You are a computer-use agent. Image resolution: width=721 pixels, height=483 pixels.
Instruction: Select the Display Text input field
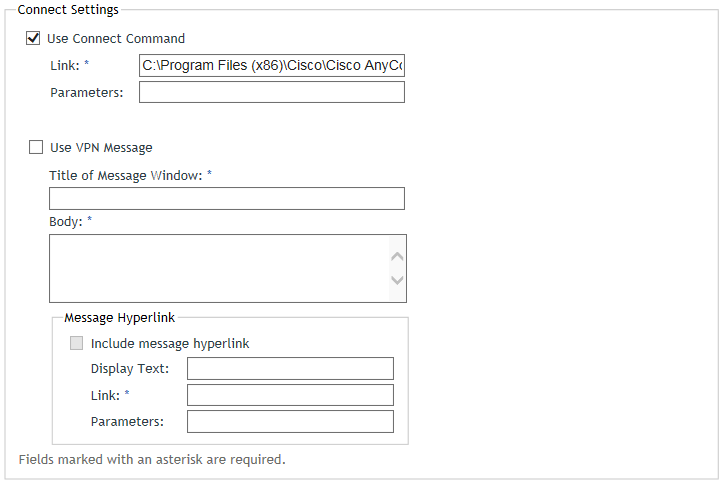pos(290,368)
